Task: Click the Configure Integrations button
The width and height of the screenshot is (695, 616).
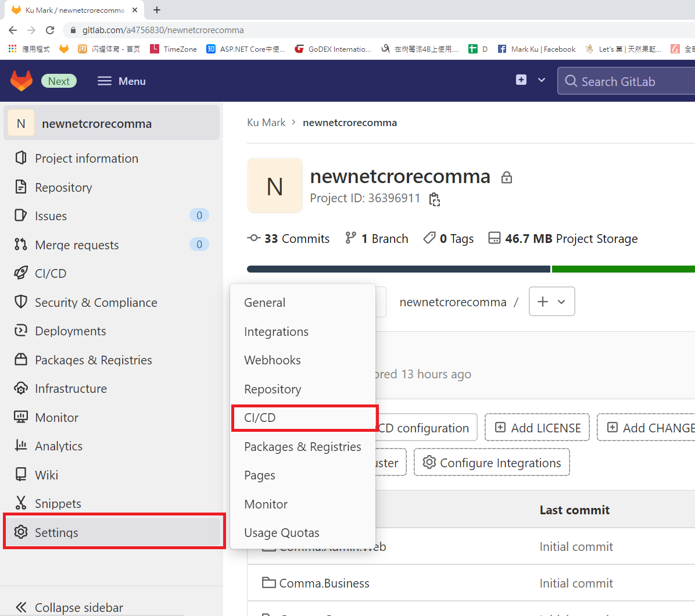Action: coord(492,463)
